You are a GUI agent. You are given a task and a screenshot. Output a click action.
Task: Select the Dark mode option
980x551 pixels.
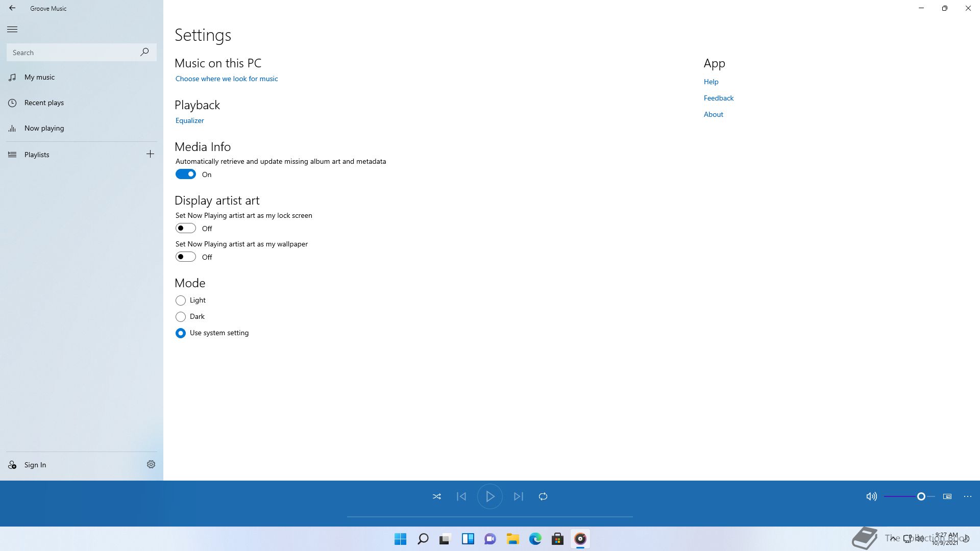coord(180,317)
